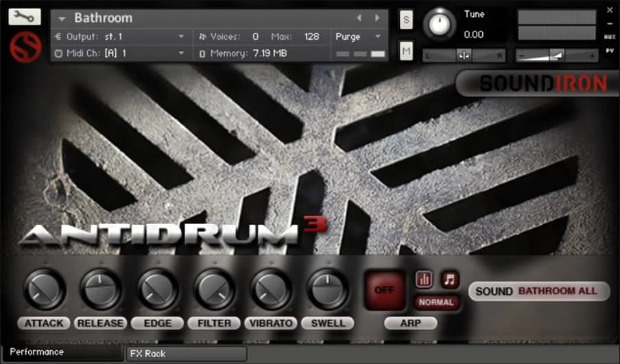Toggle the PV button

click(x=610, y=51)
